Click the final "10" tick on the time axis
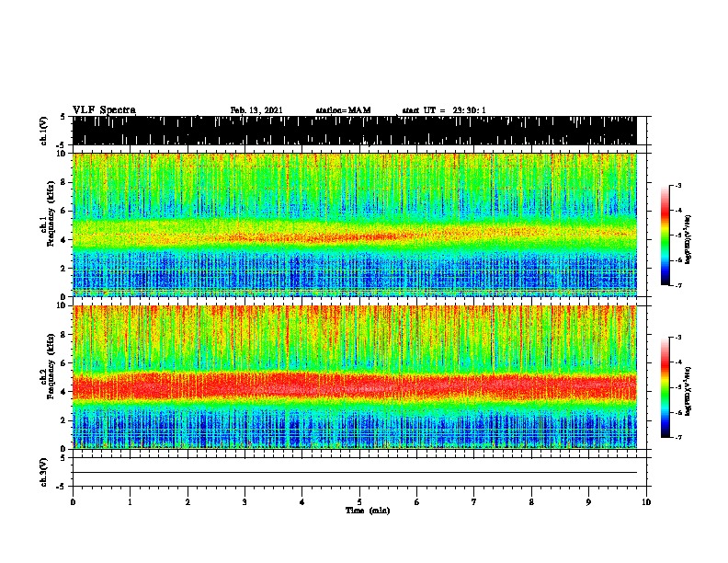This screenshot has height=563, width=728. point(646,502)
